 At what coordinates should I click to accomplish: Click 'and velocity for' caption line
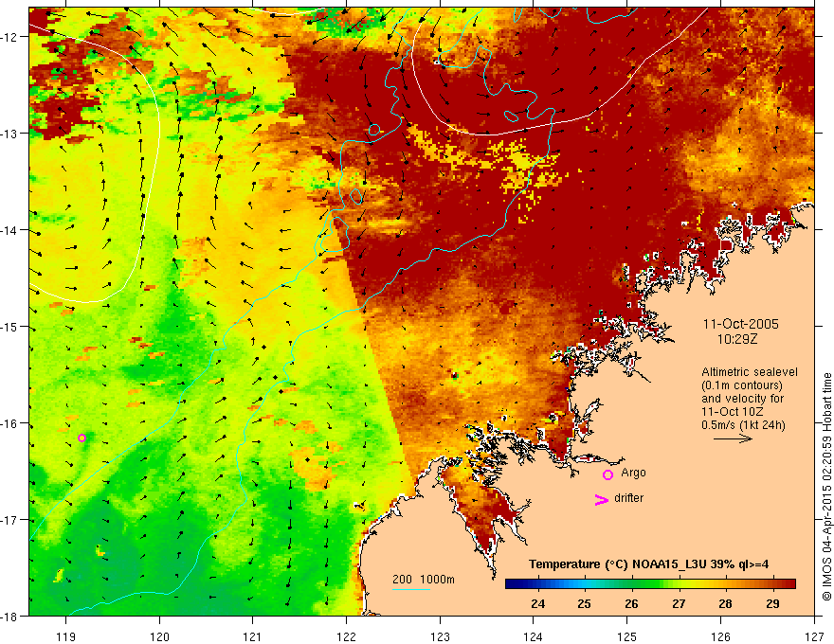tap(742, 399)
